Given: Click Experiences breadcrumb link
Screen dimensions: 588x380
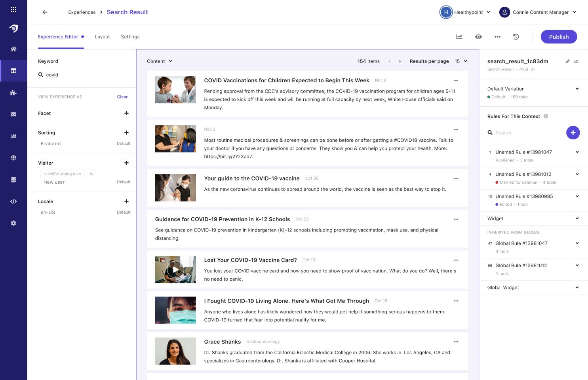Looking at the screenshot, I should coord(82,12).
